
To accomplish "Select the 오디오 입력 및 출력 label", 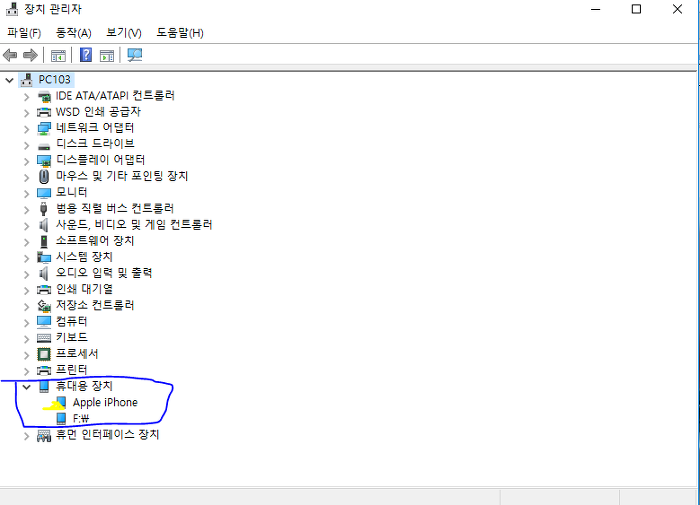I will tap(104, 273).
